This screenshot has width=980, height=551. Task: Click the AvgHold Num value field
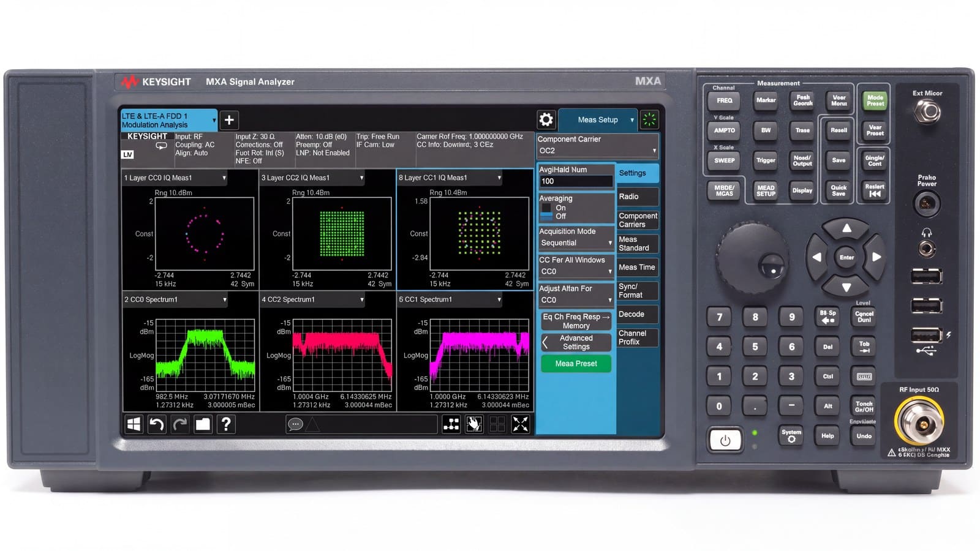click(576, 181)
